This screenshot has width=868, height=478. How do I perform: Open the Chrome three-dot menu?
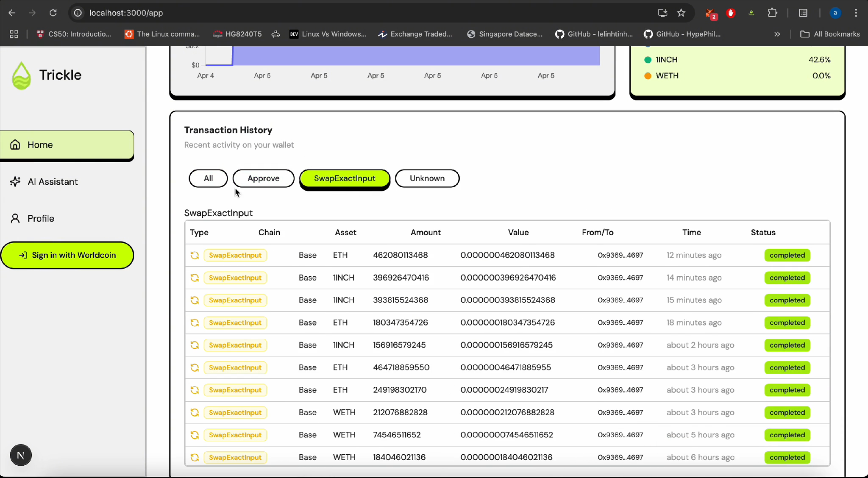[x=856, y=13]
